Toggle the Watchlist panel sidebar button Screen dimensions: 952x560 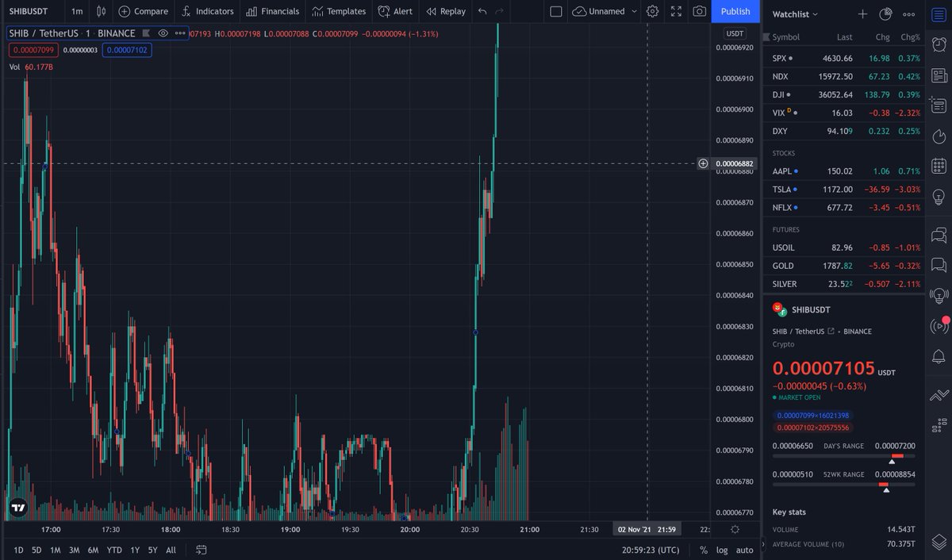pos(939,13)
